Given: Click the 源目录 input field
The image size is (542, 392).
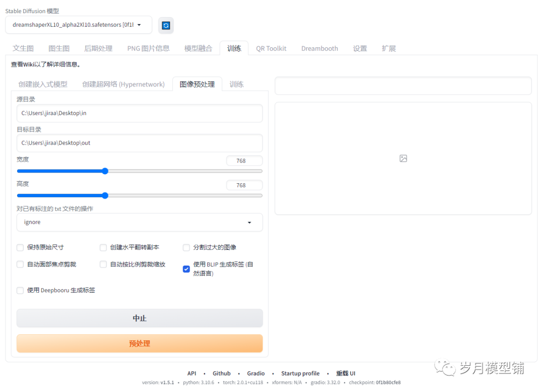Looking at the screenshot, I should (140, 113).
